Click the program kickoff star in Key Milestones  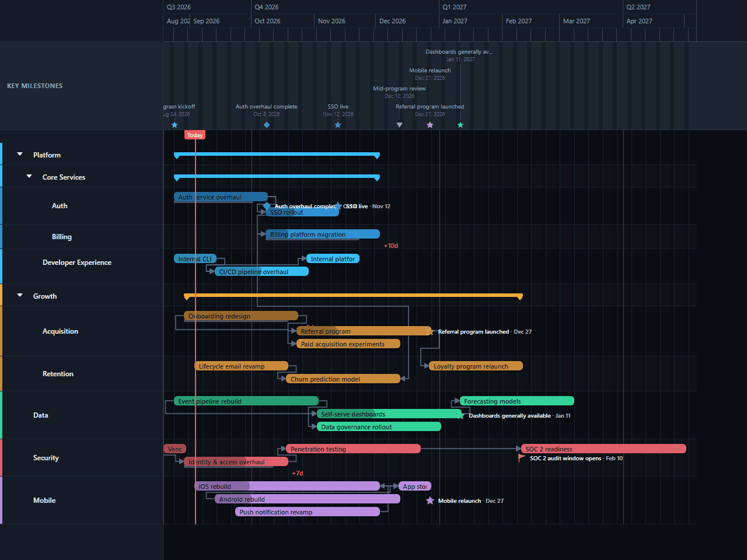[174, 125]
